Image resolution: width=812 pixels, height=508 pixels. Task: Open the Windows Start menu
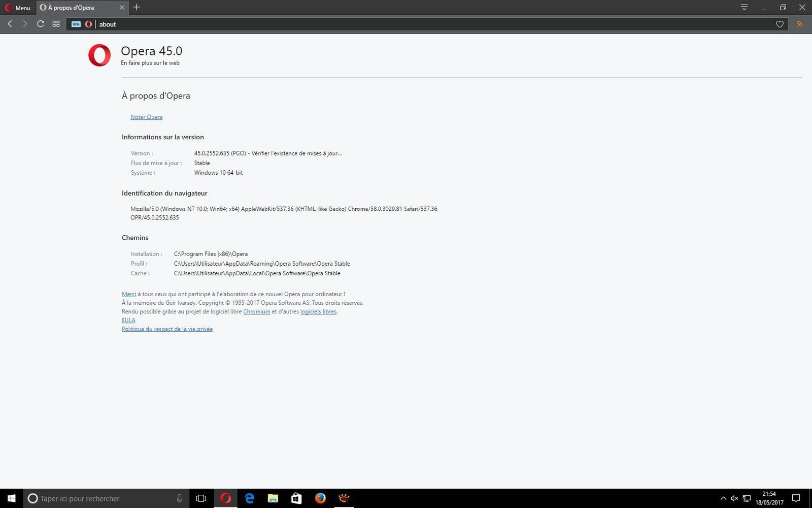(12, 498)
